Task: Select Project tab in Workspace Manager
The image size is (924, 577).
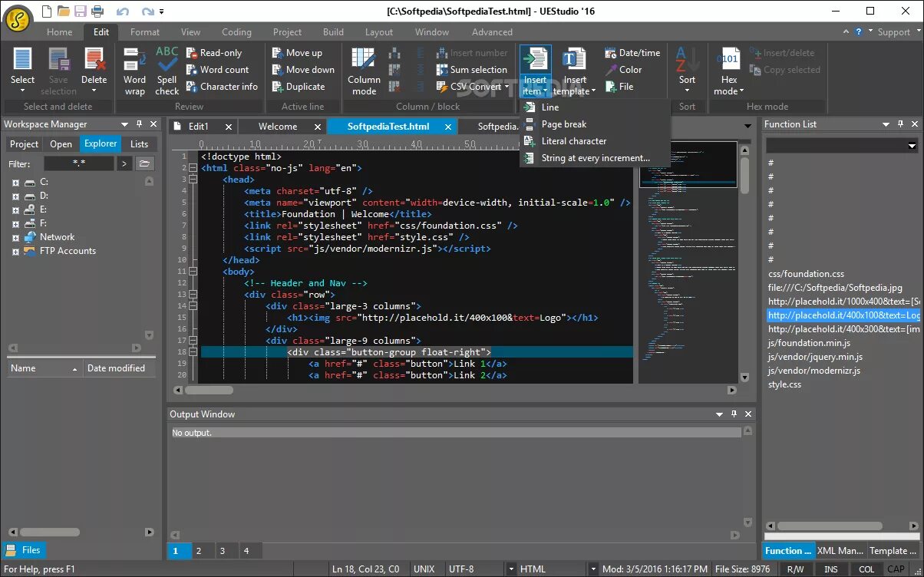Action: click(x=25, y=143)
